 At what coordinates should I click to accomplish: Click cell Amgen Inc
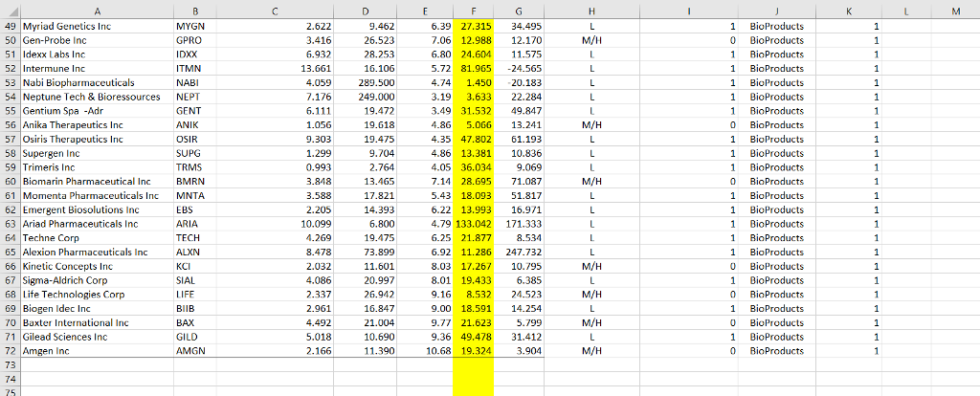[98, 350]
